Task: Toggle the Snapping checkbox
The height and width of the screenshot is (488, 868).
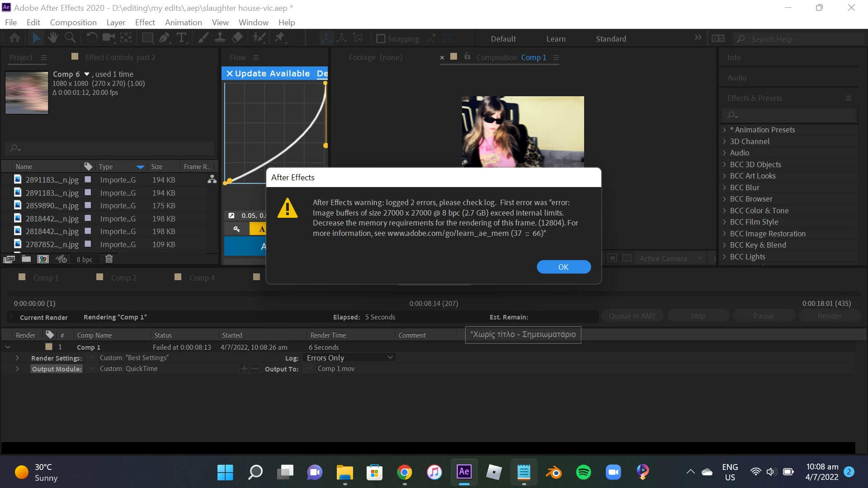Action: click(381, 39)
